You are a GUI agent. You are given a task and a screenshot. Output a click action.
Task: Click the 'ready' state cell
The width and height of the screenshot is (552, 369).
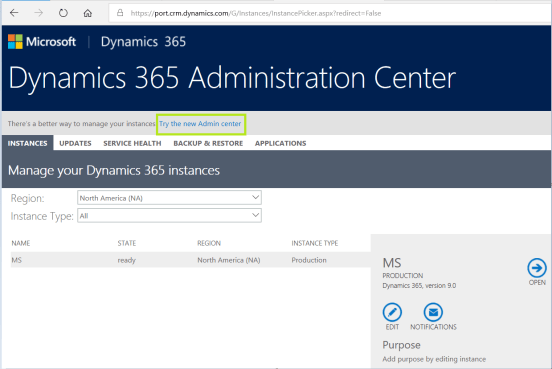(x=126, y=260)
